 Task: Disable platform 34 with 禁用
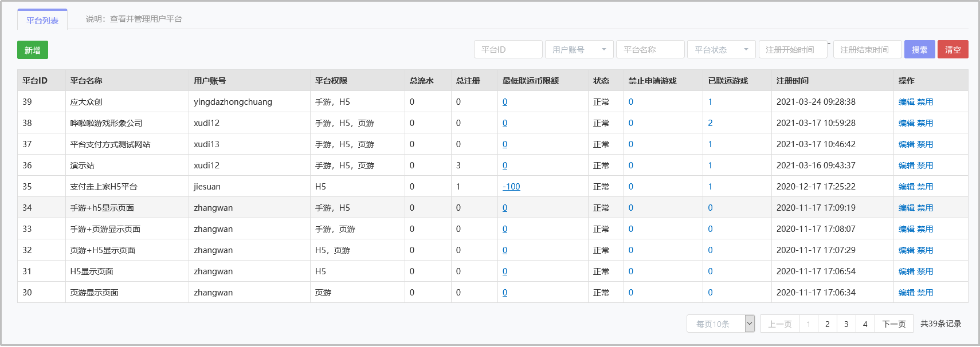tap(924, 208)
